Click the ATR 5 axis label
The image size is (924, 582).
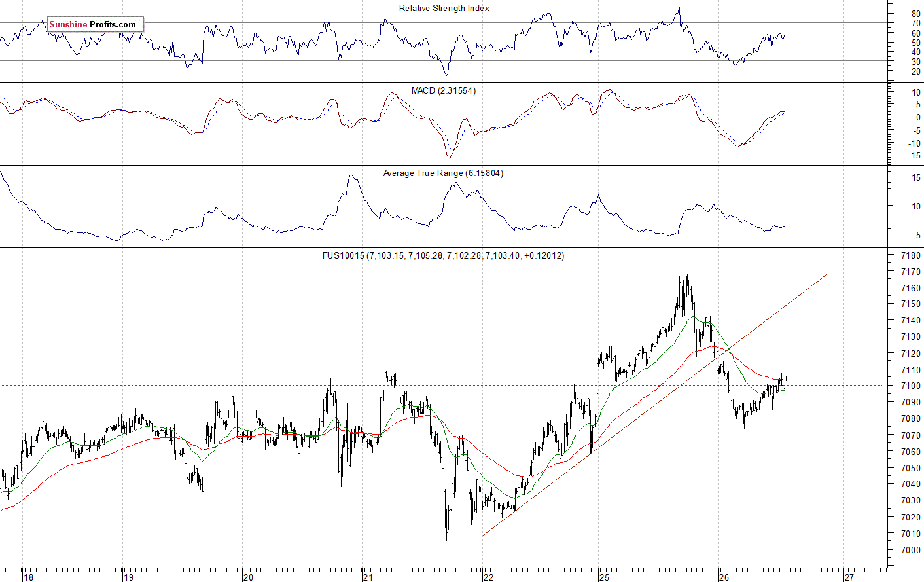tap(918, 235)
